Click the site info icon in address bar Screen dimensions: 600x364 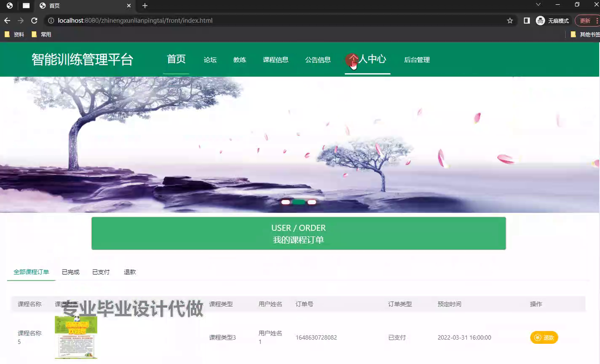(51, 20)
